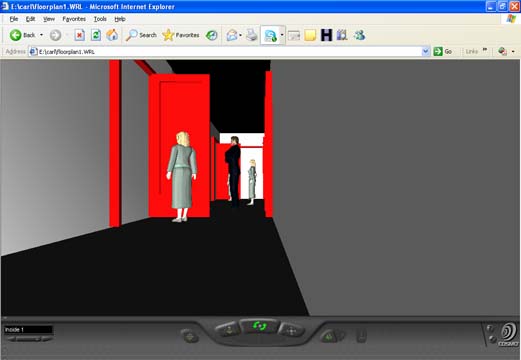This screenshot has width=521, height=360.
Task: Click the Mail envelope icon
Action: (x=232, y=35)
